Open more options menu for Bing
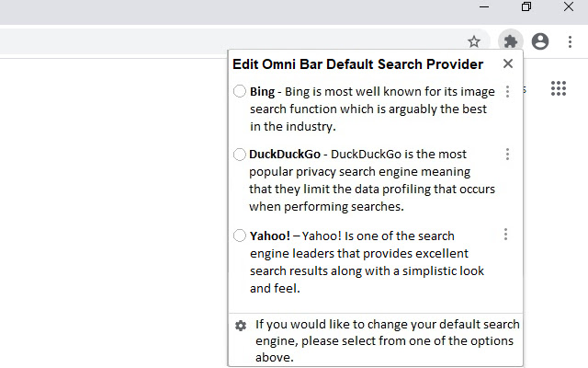The height and width of the screenshot is (368, 588). [507, 92]
